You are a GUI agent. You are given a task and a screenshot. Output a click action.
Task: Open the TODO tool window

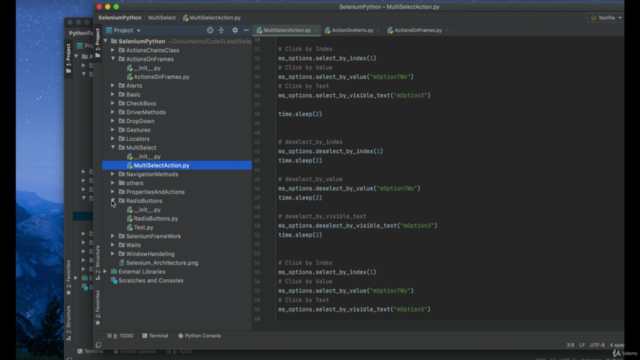click(120, 336)
